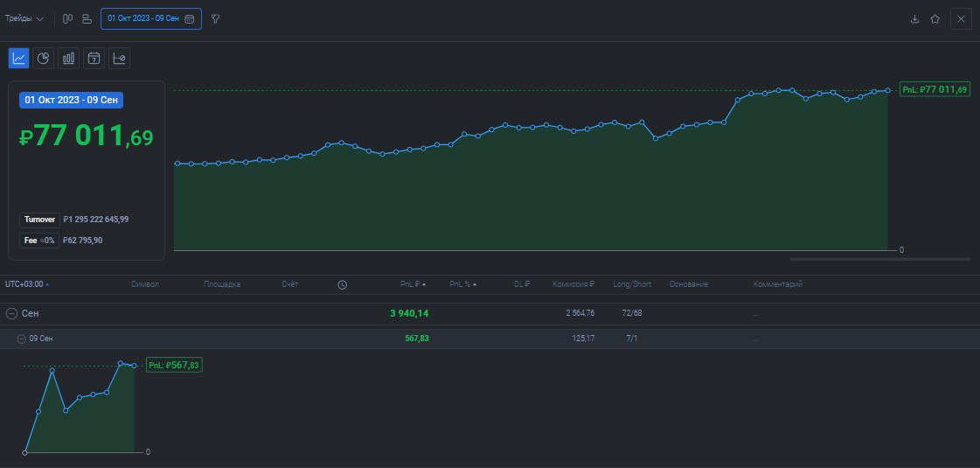This screenshot has height=468, width=980.
Task: Click the blue date badge 01 Окт 2023 - 09 Сен
Action: point(72,100)
